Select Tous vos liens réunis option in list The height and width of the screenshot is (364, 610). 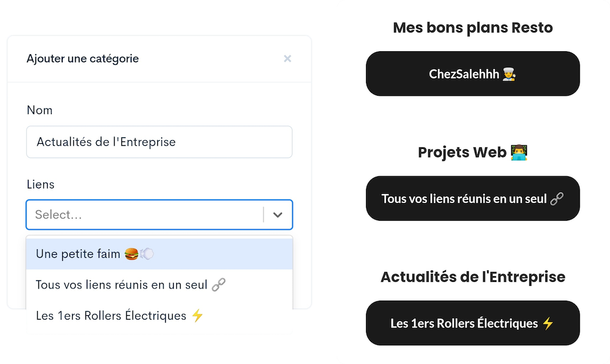tap(159, 285)
